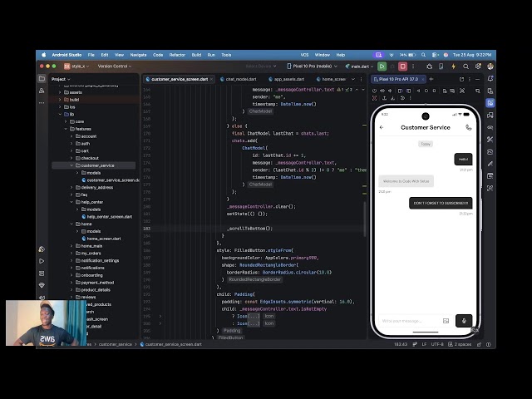Click the editor vertical scrollbar
Screen dimensions: 532x399
(365, 219)
